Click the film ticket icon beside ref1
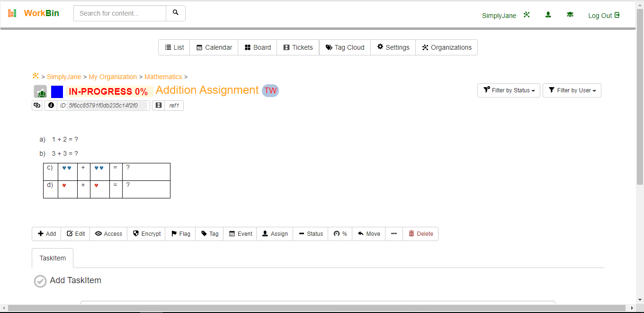The width and height of the screenshot is (644, 313). 159,106
